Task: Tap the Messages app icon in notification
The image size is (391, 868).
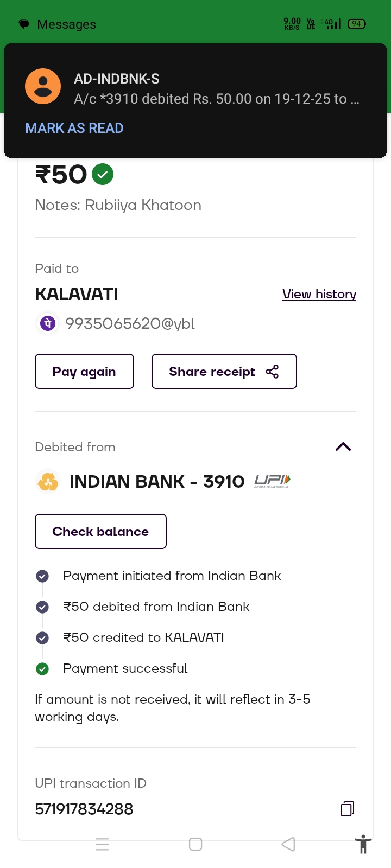Action: 24,24
